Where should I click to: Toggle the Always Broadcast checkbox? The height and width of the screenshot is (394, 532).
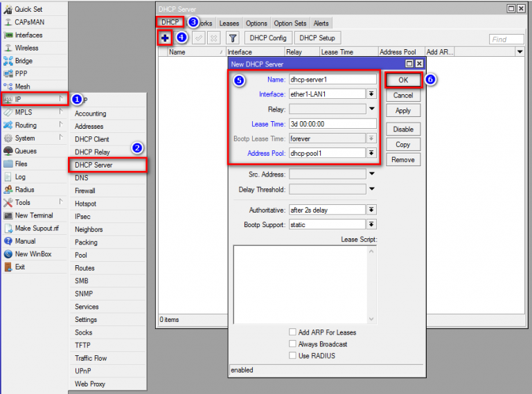click(x=293, y=344)
